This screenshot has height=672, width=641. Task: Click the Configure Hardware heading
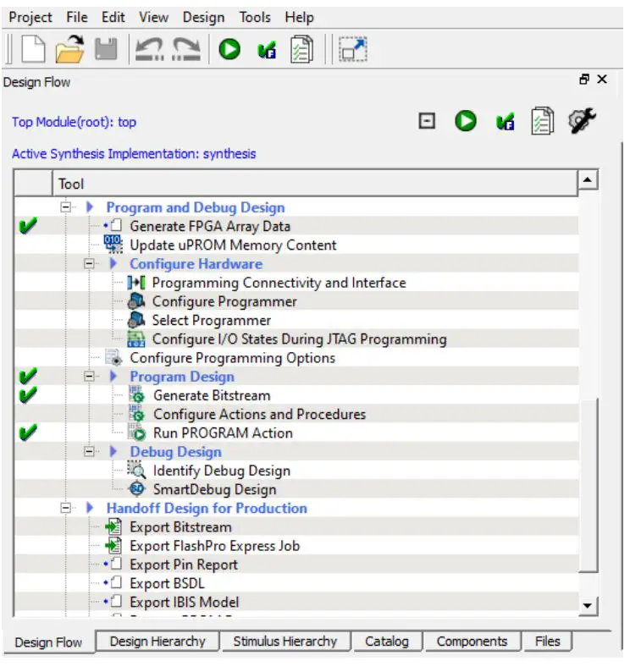click(x=196, y=264)
